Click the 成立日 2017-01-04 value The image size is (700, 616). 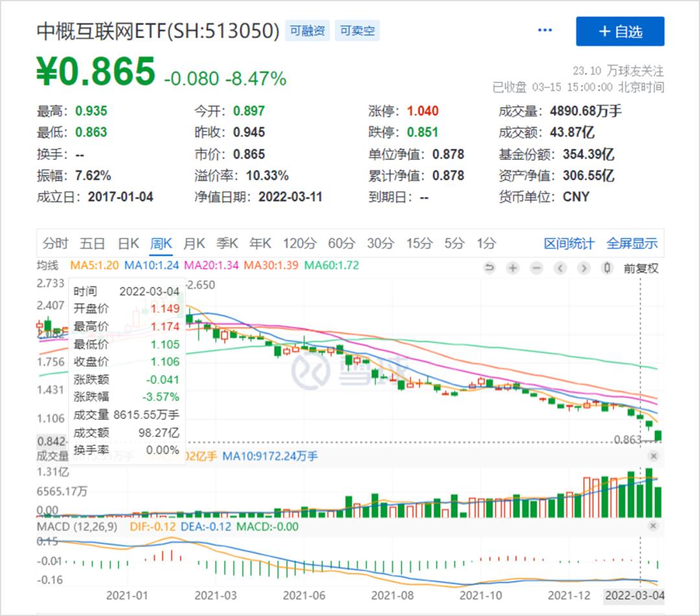(121, 197)
